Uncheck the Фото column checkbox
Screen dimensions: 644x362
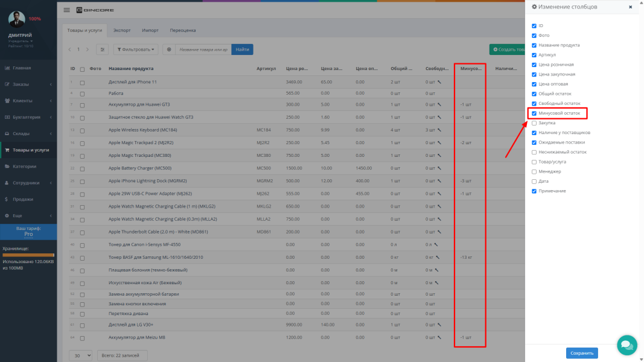pyautogui.click(x=534, y=36)
